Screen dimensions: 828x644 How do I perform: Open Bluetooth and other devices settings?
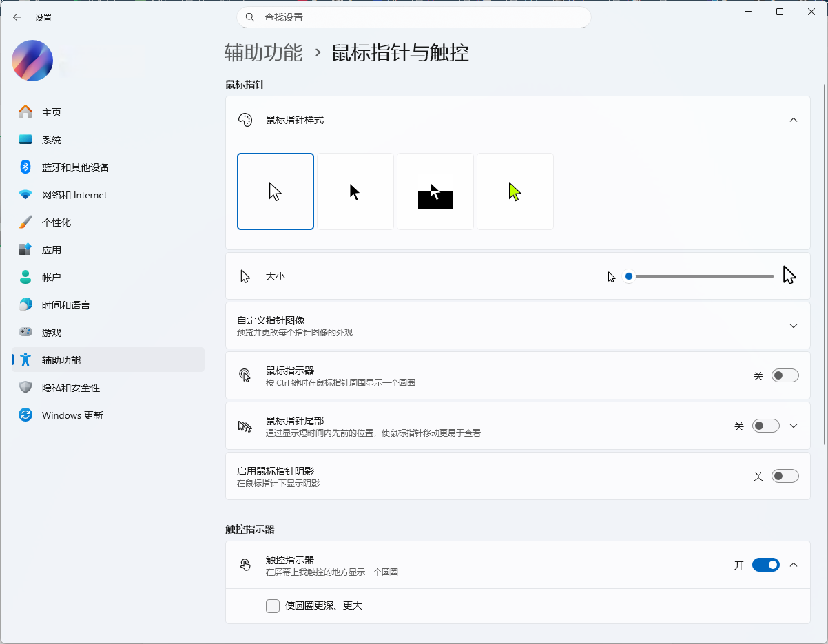click(x=75, y=167)
